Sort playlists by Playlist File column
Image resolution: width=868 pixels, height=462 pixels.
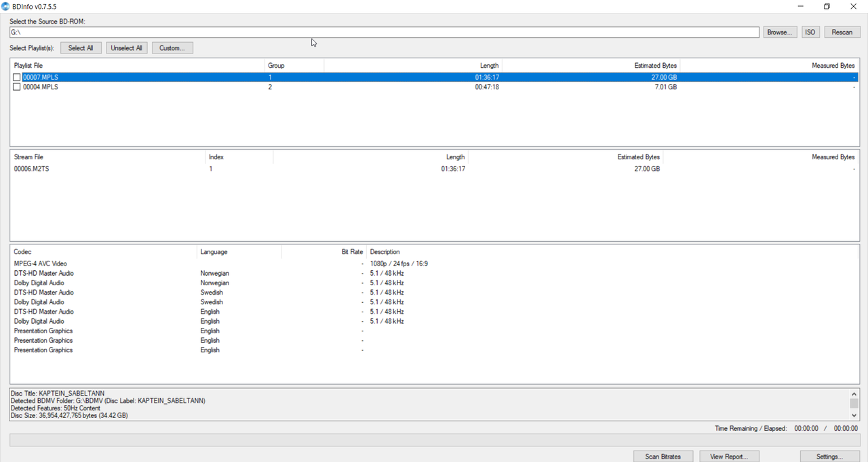[138, 66]
